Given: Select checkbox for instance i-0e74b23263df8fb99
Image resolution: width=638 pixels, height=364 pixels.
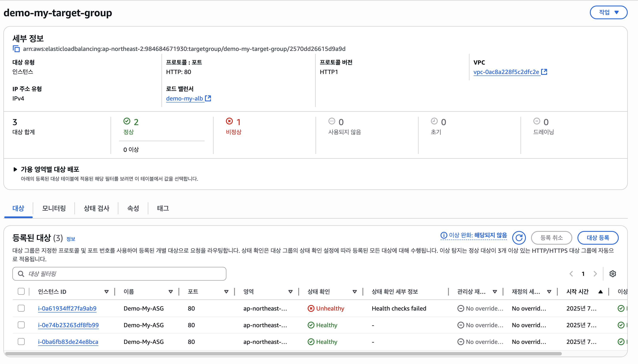Looking at the screenshot, I should (21, 325).
